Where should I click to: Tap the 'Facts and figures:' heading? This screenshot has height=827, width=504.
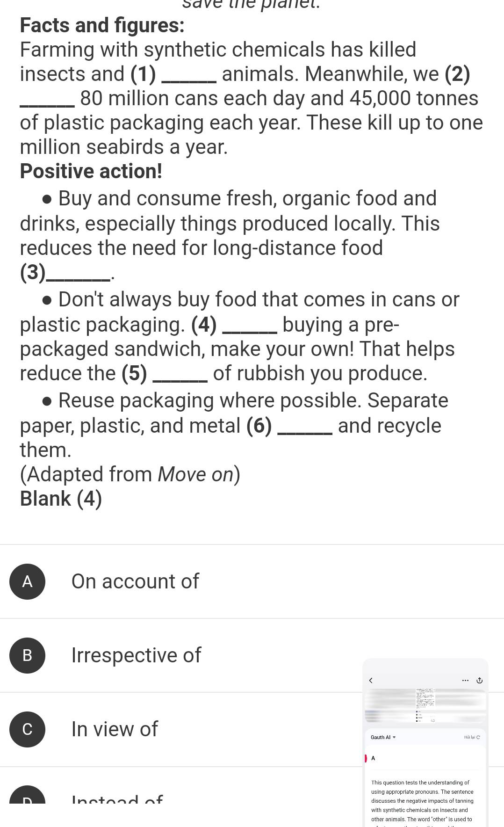pyautogui.click(x=102, y=25)
